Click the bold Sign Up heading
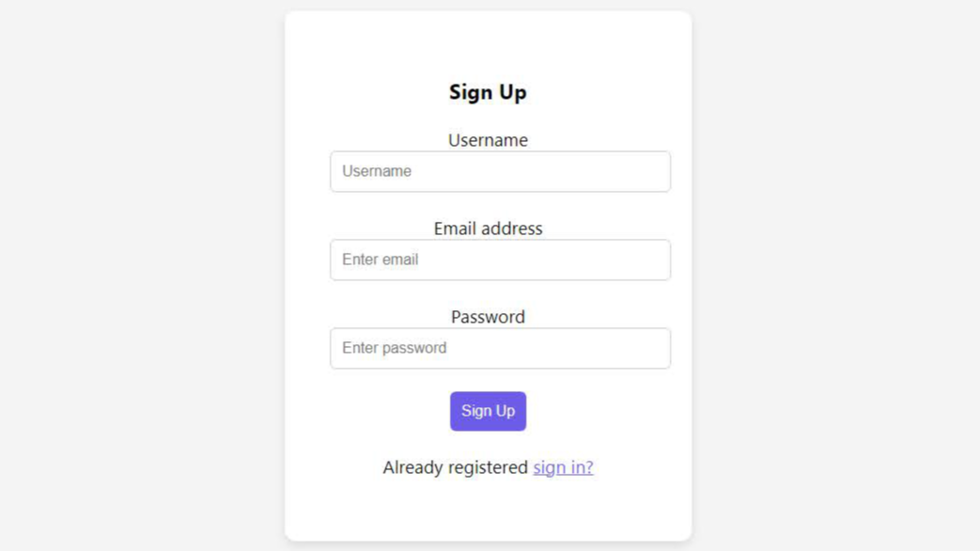980x551 pixels. click(488, 92)
